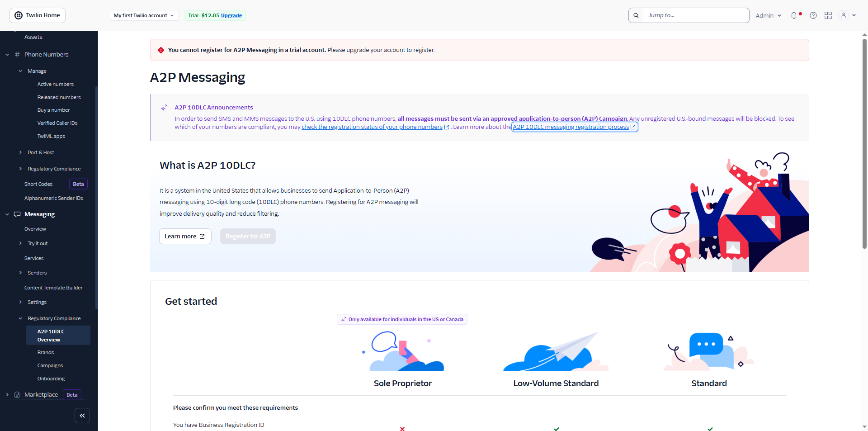Image resolution: width=868 pixels, height=431 pixels.
Task: Expand the Marketplace section chevron
Action: (x=7, y=395)
